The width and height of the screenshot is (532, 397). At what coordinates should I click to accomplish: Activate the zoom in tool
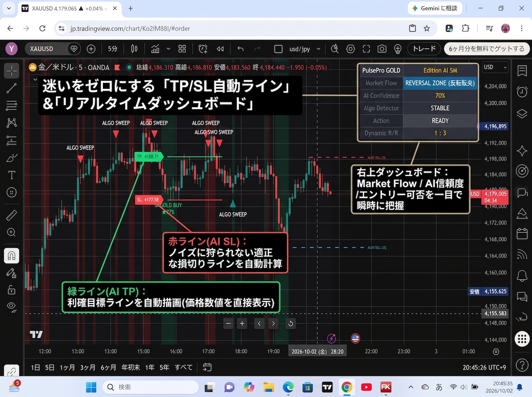(x=12, y=233)
